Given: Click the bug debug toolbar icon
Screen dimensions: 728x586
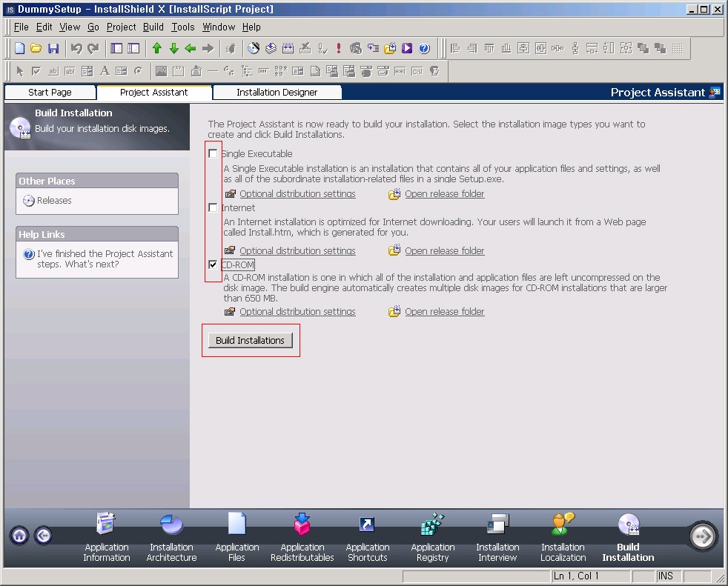Looking at the screenshot, I should pos(231,48).
